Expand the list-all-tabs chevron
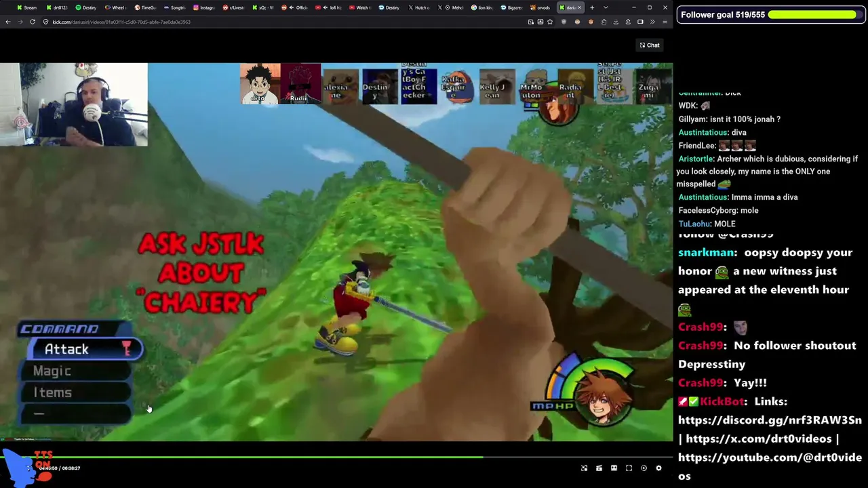This screenshot has width=868, height=488. [606, 7]
